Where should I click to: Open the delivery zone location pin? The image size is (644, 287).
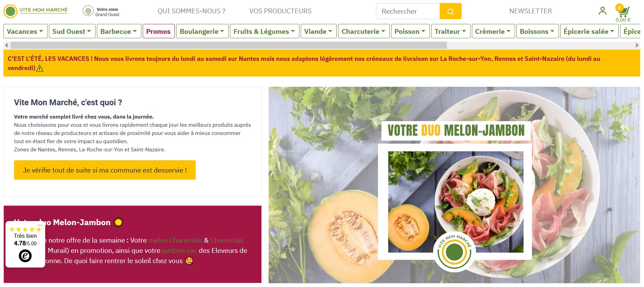[88, 11]
